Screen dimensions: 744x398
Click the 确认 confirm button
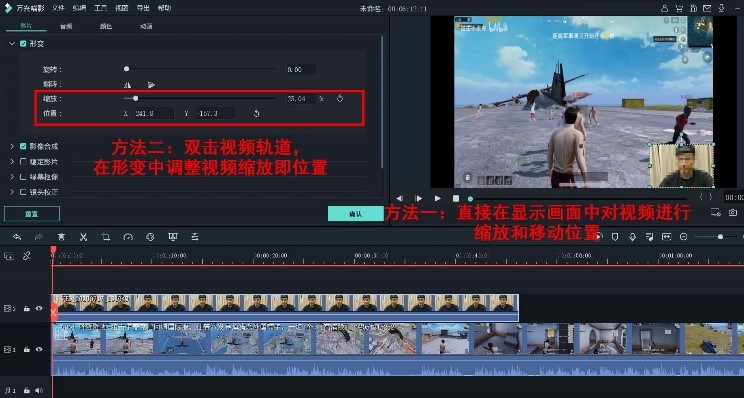point(355,214)
